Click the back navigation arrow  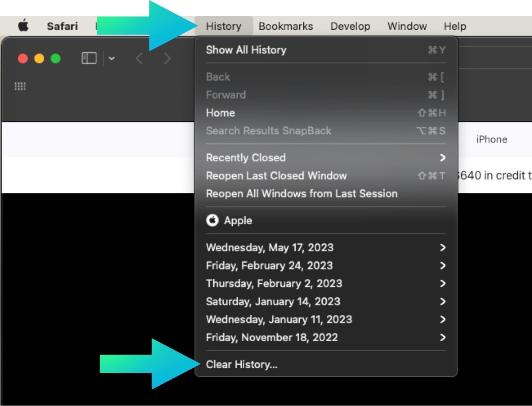(139, 59)
